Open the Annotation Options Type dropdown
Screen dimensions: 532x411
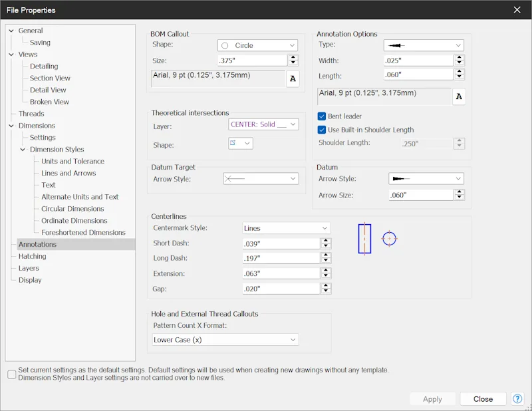coord(424,45)
